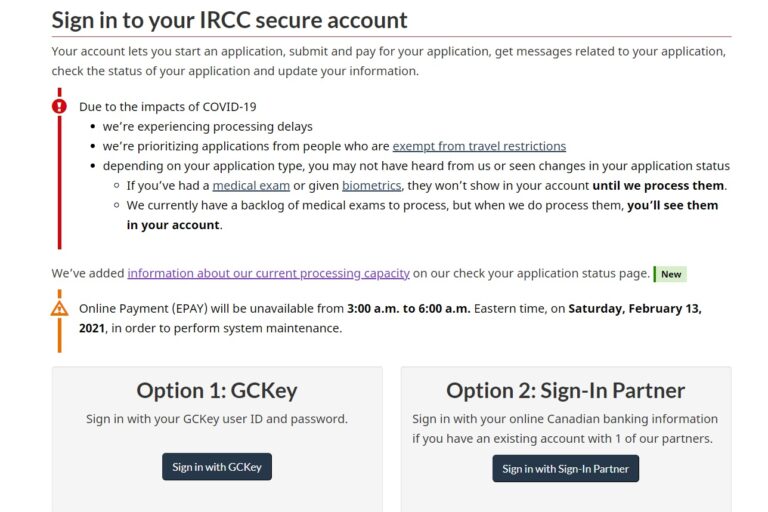Open the biometrics link

tap(371, 186)
